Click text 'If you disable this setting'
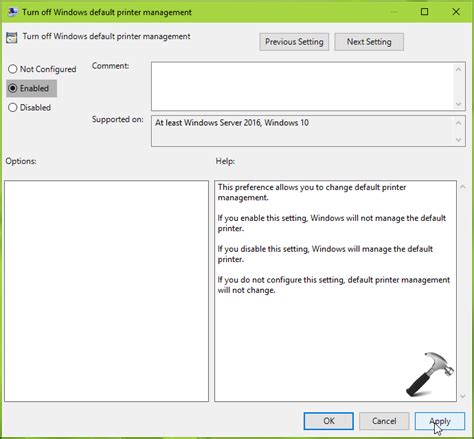474x439 pixels. tap(325, 254)
